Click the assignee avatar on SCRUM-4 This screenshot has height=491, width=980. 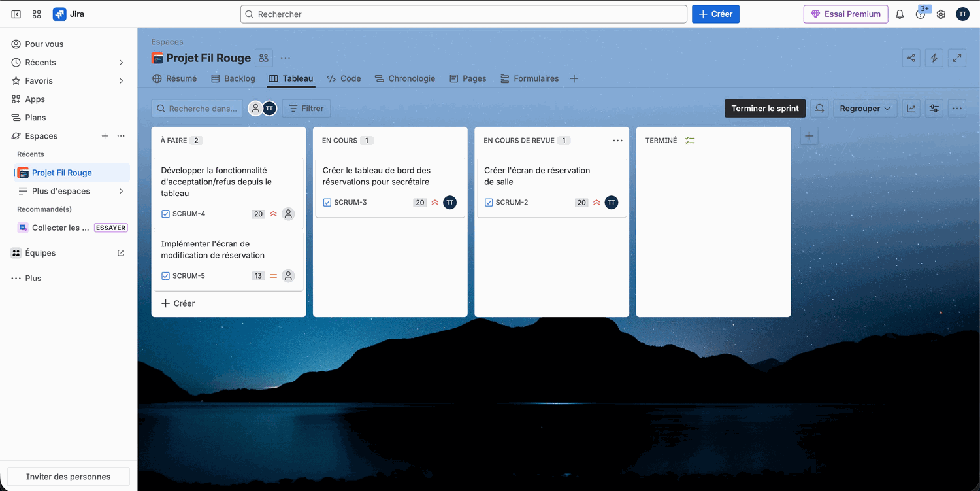[x=288, y=214]
